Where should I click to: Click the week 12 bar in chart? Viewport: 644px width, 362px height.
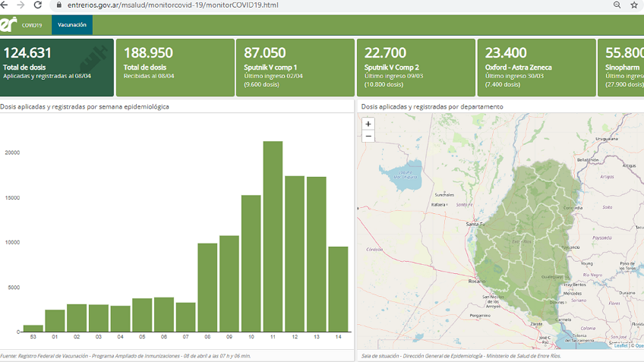(x=295, y=253)
